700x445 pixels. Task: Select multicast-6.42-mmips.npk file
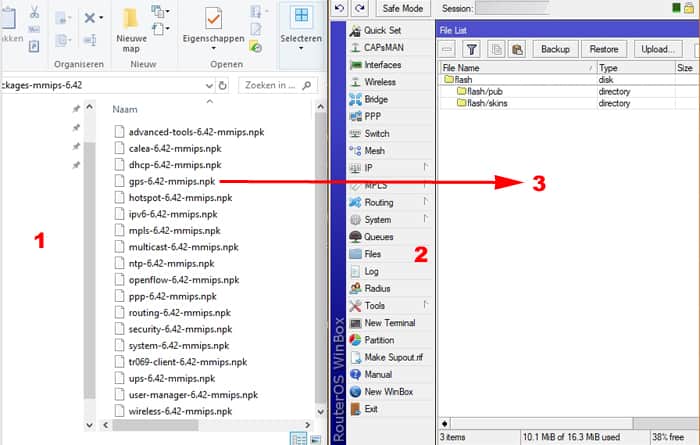pos(176,247)
